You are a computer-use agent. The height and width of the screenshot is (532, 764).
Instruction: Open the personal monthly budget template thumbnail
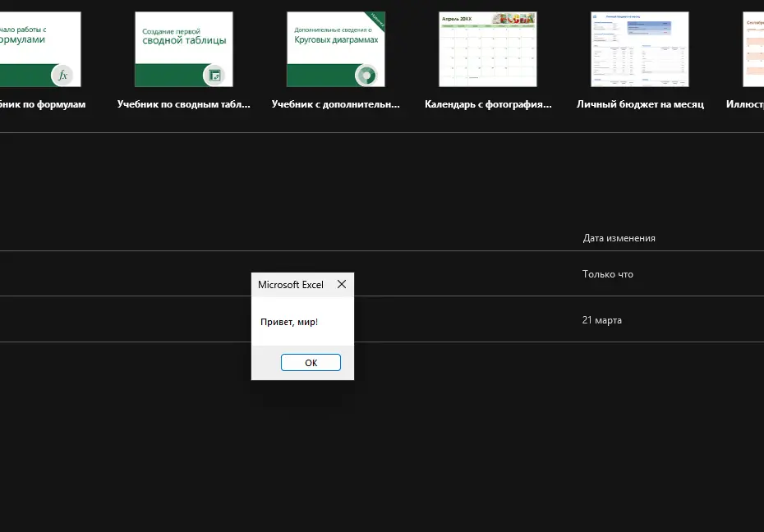[639, 49]
